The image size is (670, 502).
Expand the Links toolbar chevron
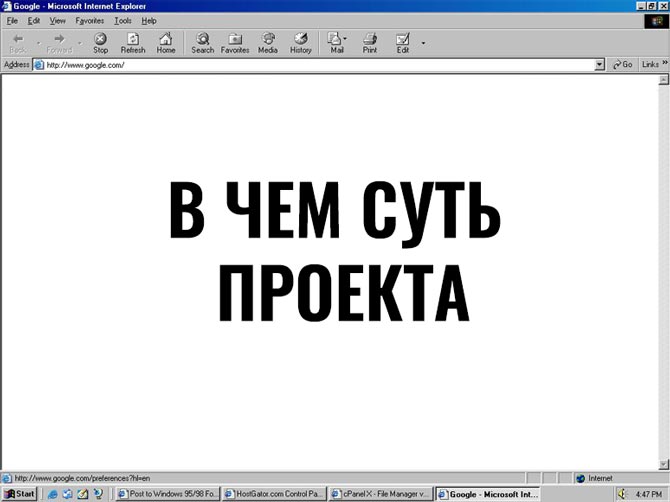(664, 64)
